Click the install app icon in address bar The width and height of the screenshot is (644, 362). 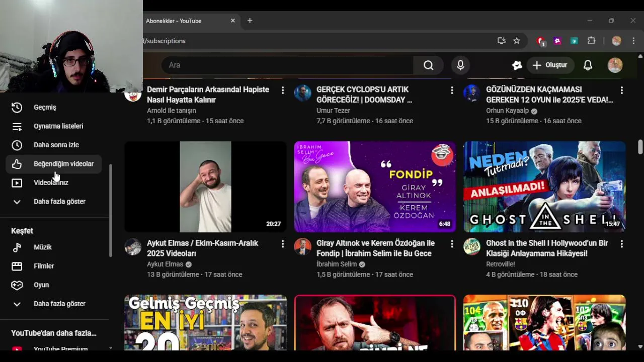[502, 41]
